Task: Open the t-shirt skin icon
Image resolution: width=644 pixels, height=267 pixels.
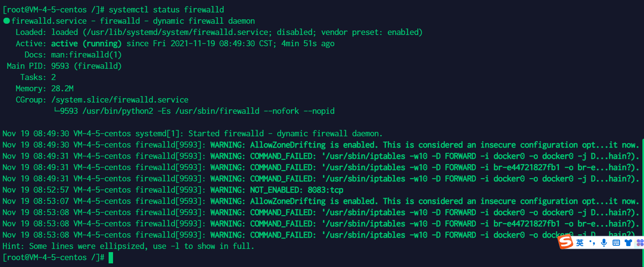Action: pos(628,242)
